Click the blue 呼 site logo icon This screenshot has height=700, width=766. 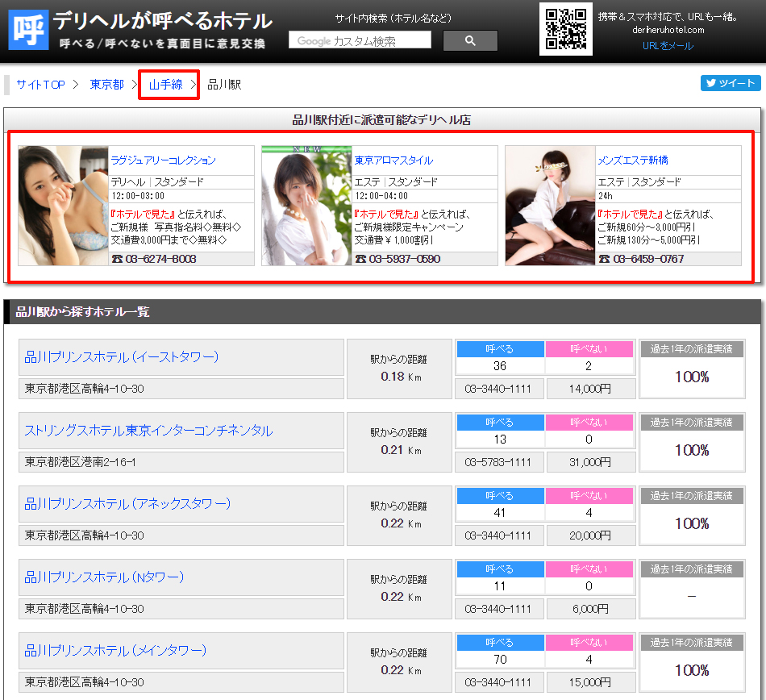(x=28, y=30)
